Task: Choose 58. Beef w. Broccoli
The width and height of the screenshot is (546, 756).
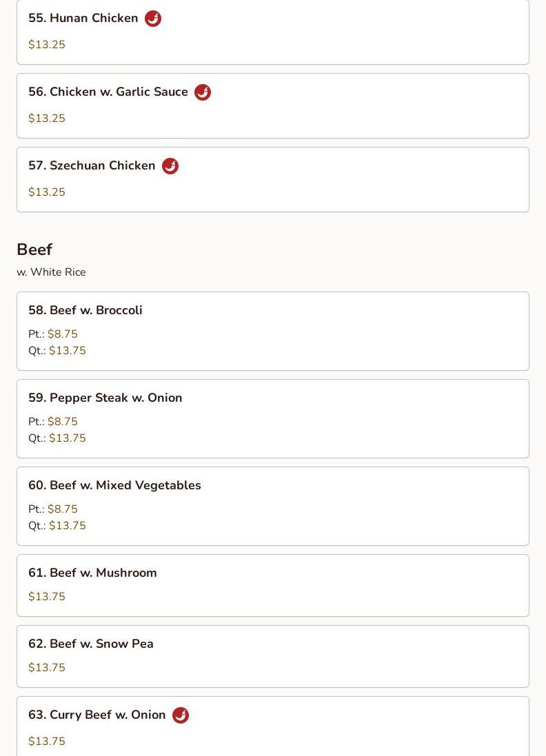Action: (x=273, y=331)
